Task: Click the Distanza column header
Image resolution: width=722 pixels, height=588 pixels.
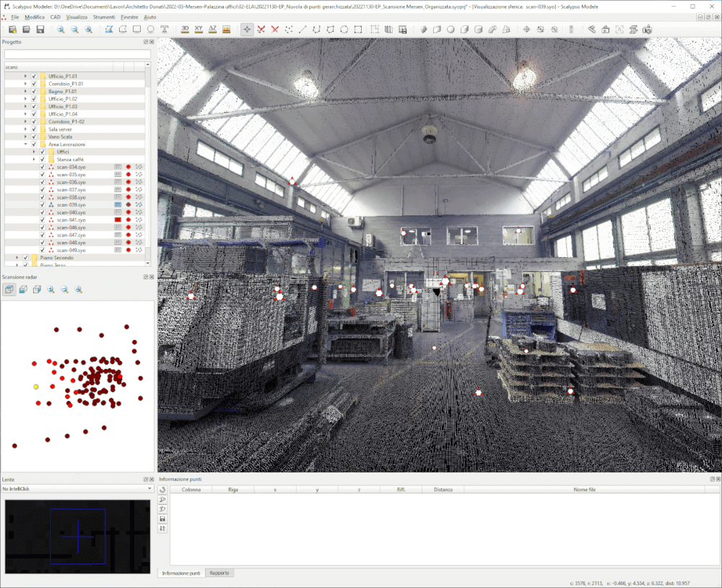Action: tap(443, 490)
